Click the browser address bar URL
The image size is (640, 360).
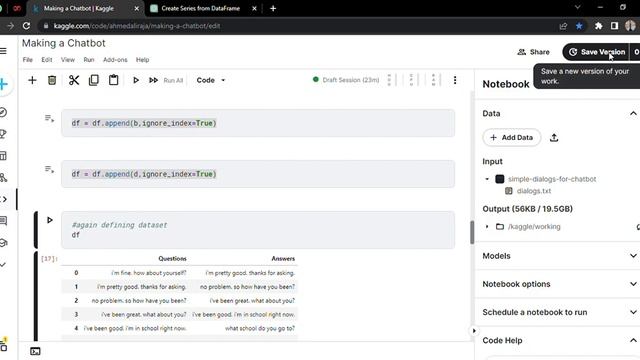(137, 26)
